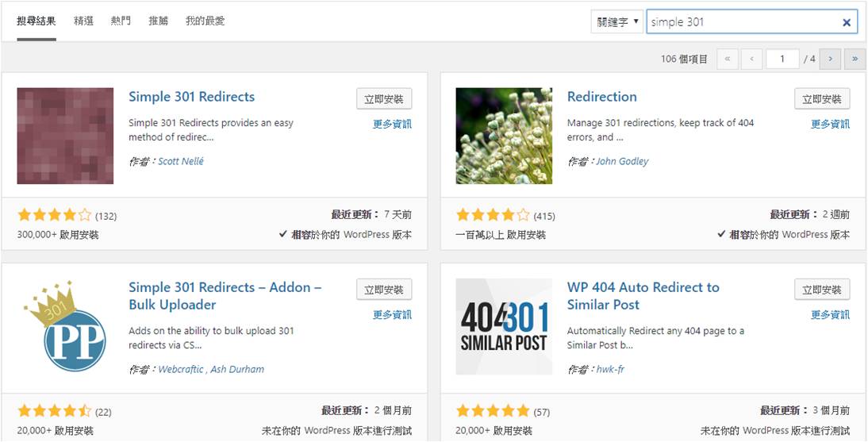Open the 404 301 Similar Post logo
Screen dimensions: 868x442
pos(504,326)
